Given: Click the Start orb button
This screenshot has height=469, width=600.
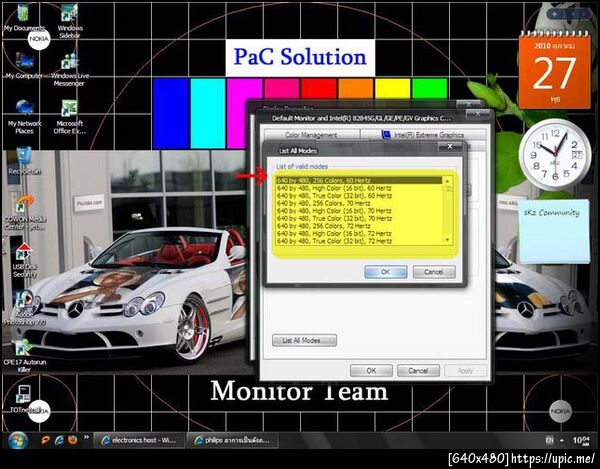Looking at the screenshot, I should click(x=18, y=440).
